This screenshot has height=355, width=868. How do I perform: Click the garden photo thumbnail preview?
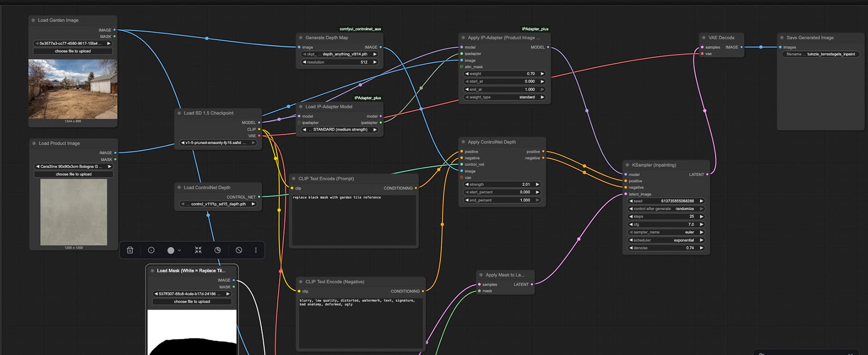(72, 89)
